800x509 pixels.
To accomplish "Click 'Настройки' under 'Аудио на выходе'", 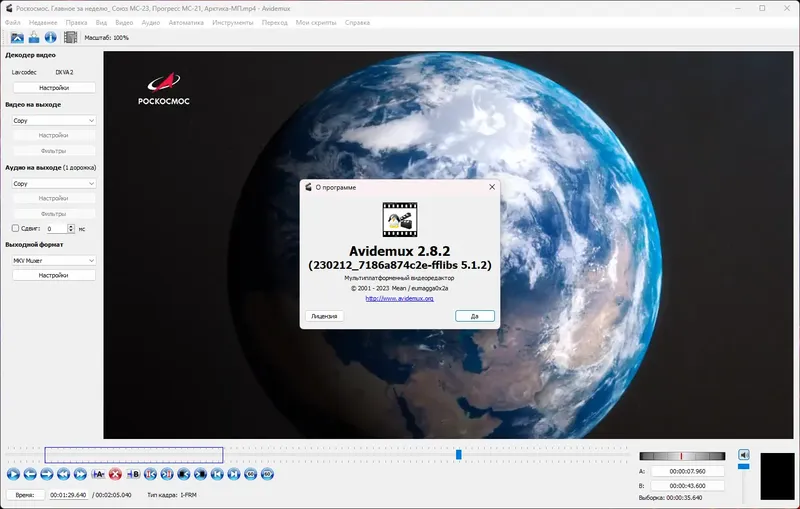I will (x=54, y=198).
